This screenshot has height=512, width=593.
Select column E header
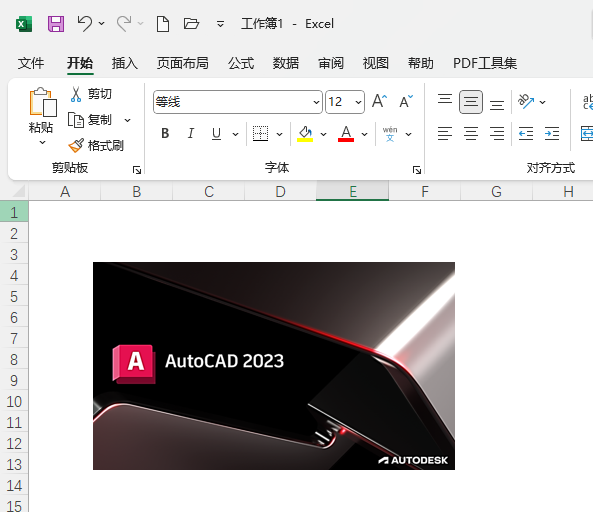pos(352,191)
